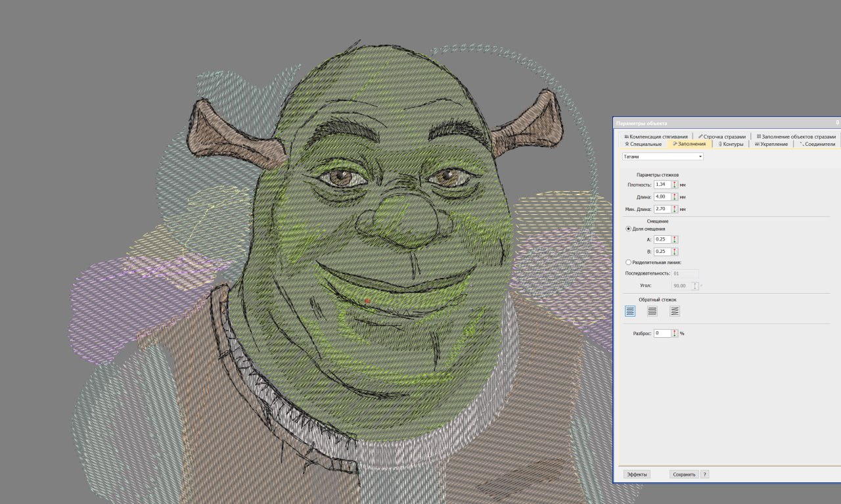
Task: Change the Мин. Длина spinner arrows
Action: [x=675, y=209]
